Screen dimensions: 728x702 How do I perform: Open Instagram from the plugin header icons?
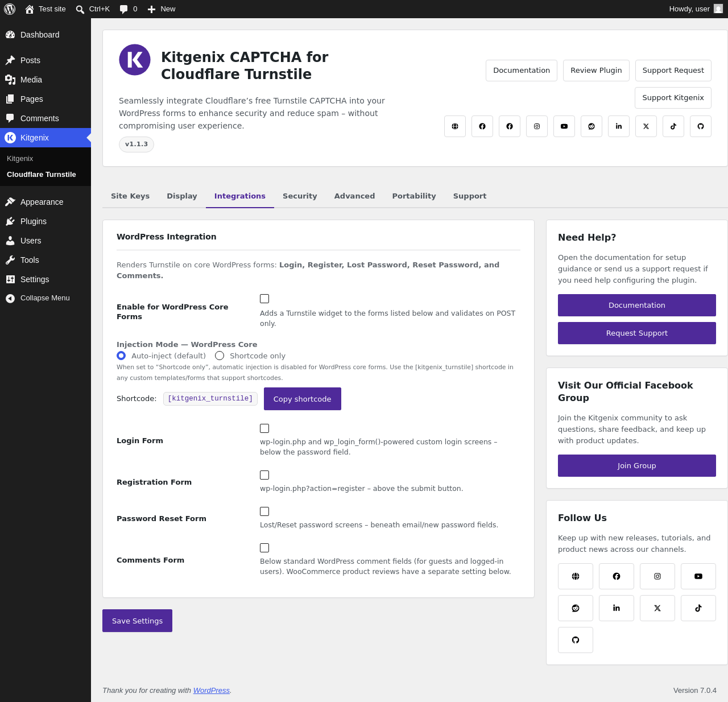537,126
